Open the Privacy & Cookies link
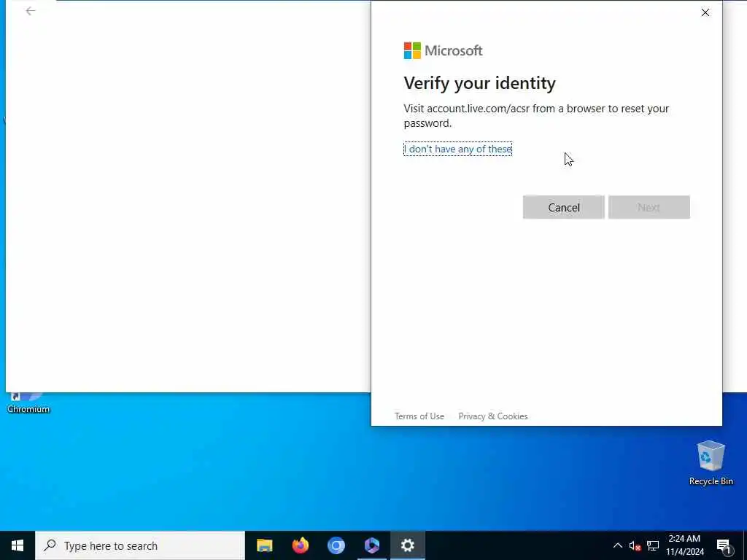This screenshot has width=747, height=560. [x=493, y=416]
